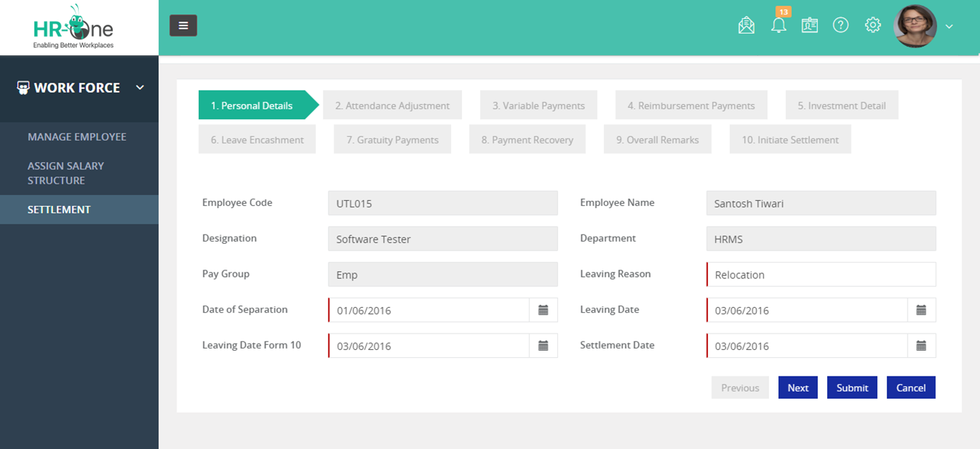Open calendar picker for Date of Separation

pyautogui.click(x=544, y=309)
